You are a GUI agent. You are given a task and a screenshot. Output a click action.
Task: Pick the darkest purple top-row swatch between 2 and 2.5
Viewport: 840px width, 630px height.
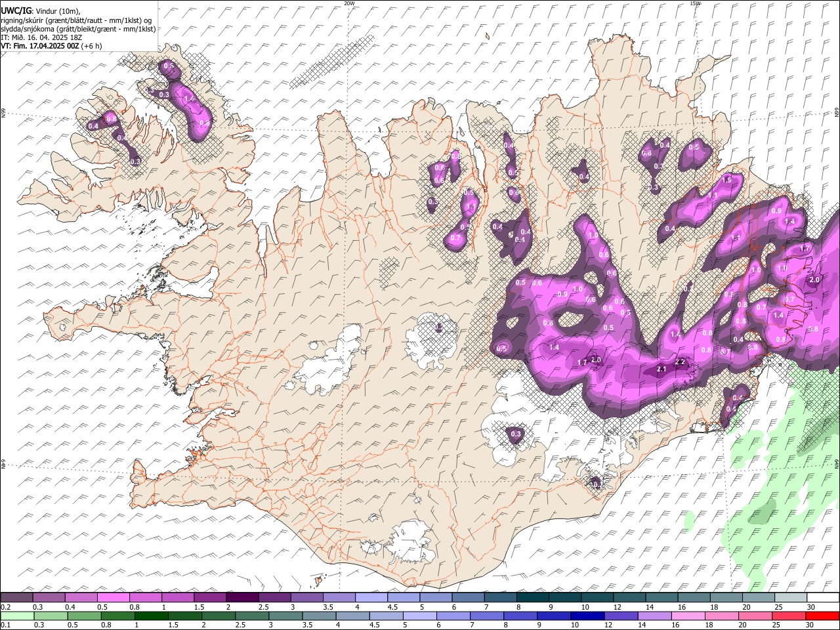point(241,597)
